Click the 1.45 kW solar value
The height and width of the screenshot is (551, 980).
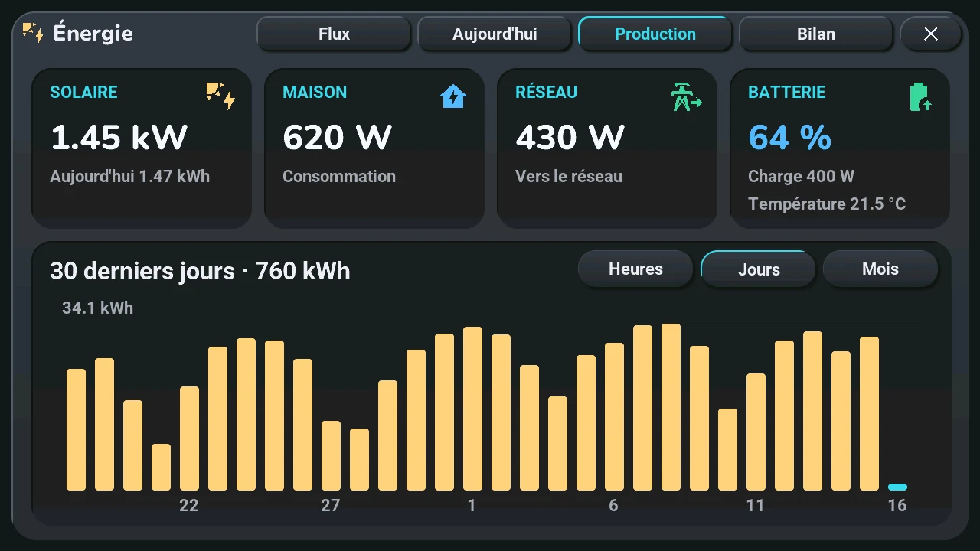tap(119, 138)
